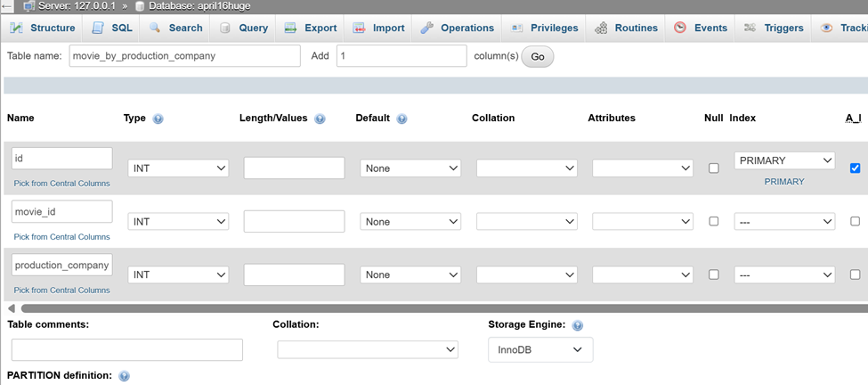Screen dimensions: 868x385
Task: Click PARTITION definition help icon
Action: click(124, 376)
